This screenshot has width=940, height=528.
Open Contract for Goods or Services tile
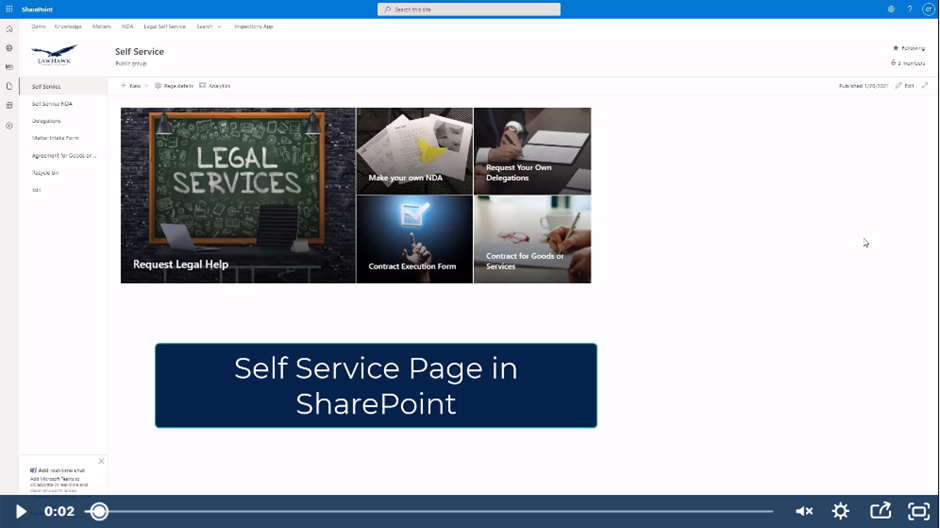[x=532, y=239]
